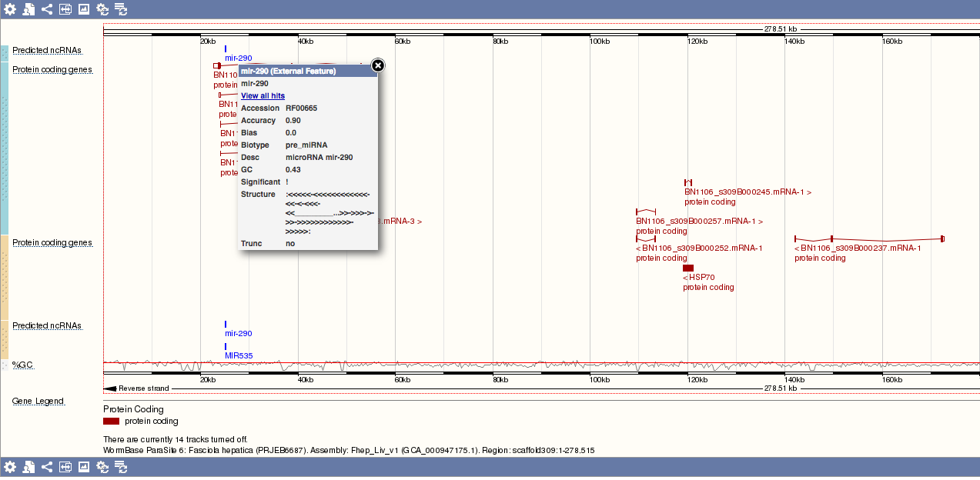Click BN1106_s309B000257.mRNA-1 transcript label
Screen dimensions: 980x480
coord(699,222)
